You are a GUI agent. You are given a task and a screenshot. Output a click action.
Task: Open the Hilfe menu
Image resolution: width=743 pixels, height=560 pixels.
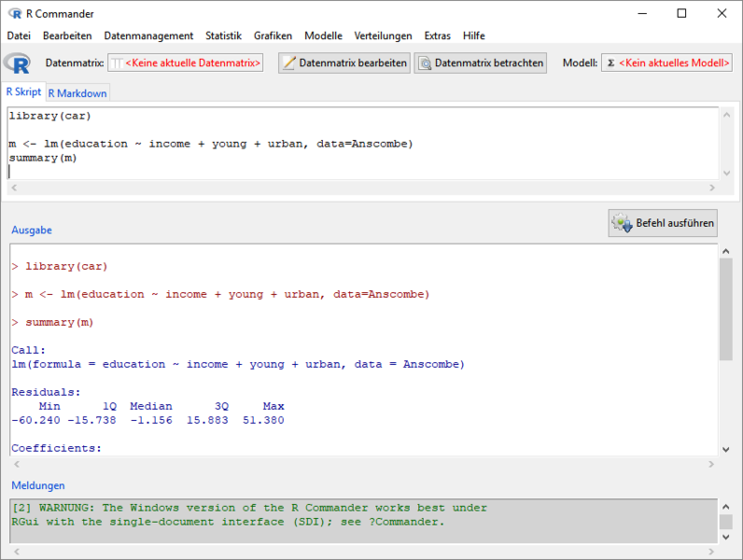click(473, 35)
